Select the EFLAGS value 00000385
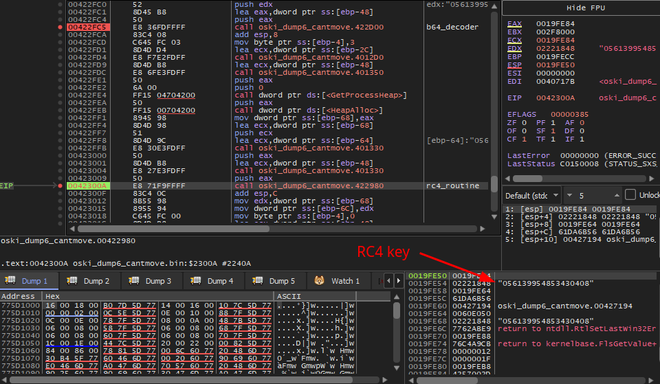The height and width of the screenshot is (384, 660). point(569,115)
